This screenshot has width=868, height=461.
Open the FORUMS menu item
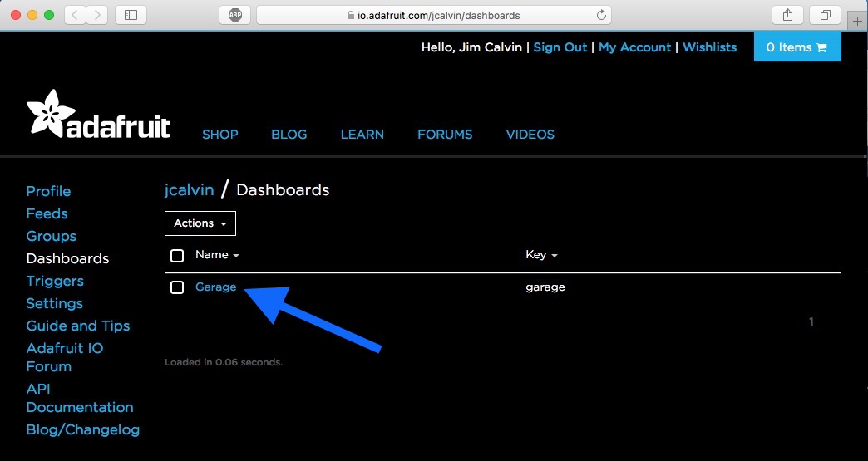pyautogui.click(x=445, y=135)
